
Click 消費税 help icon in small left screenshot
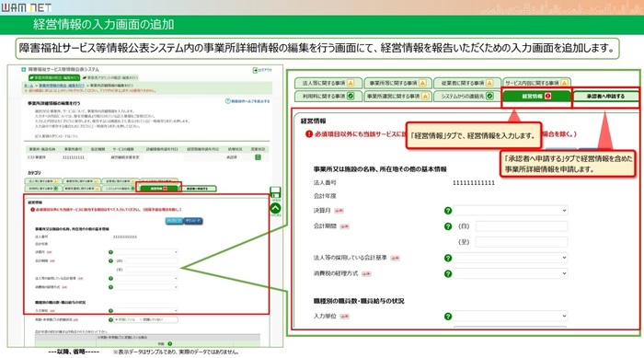pyautogui.click(x=110, y=287)
